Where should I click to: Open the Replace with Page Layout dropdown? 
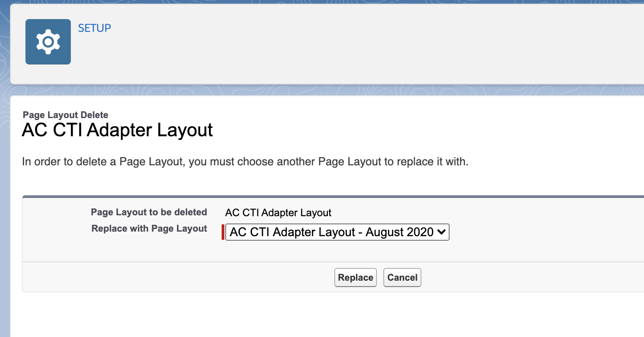pos(337,232)
